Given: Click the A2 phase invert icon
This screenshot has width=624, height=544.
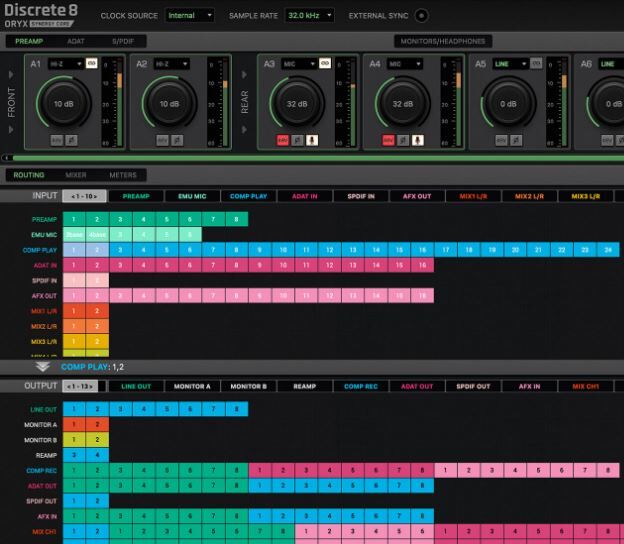Looking at the screenshot, I should pyautogui.click(x=177, y=141).
